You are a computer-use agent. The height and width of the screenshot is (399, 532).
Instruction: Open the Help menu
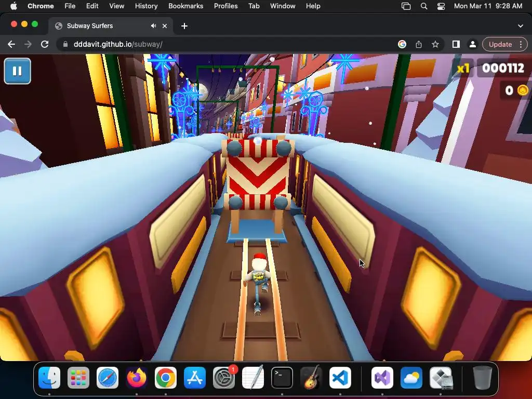pyautogui.click(x=313, y=6)
